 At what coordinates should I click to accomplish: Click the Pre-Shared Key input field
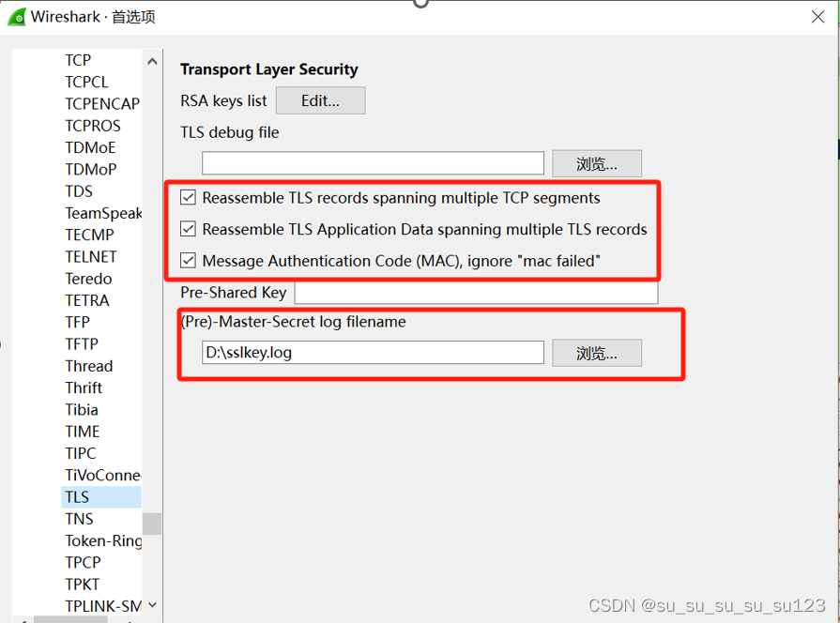coord(476,292)
